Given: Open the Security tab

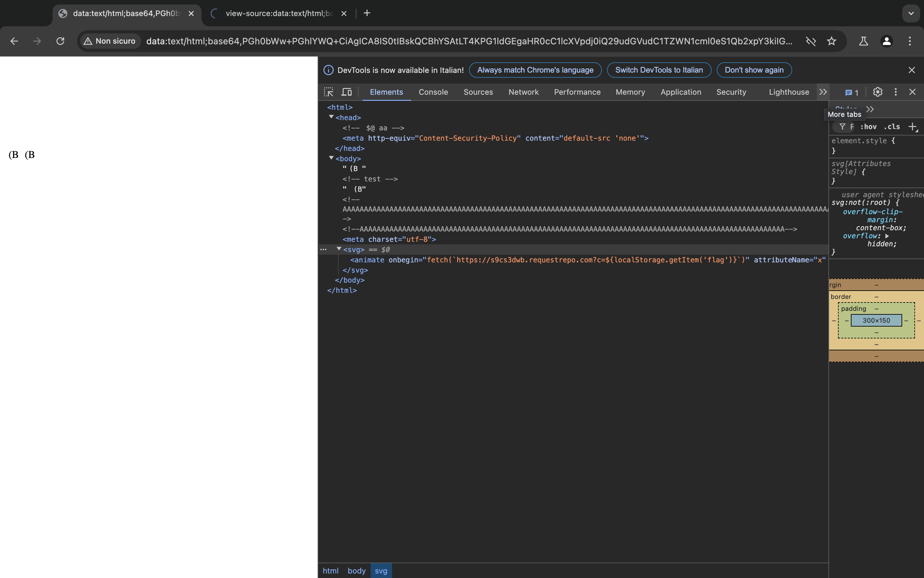Looking at the screenshot, I should [731, 92].
